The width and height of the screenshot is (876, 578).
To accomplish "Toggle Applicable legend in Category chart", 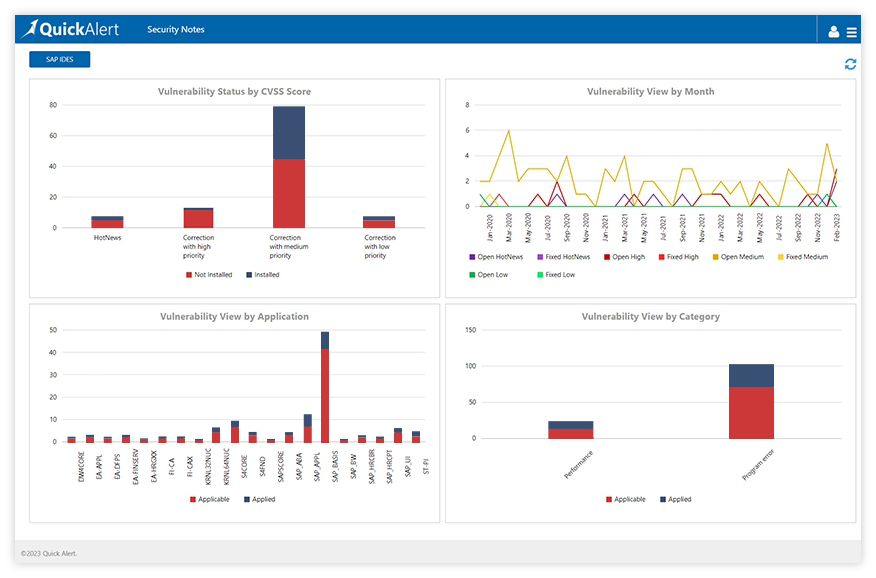I will (626, 499).
